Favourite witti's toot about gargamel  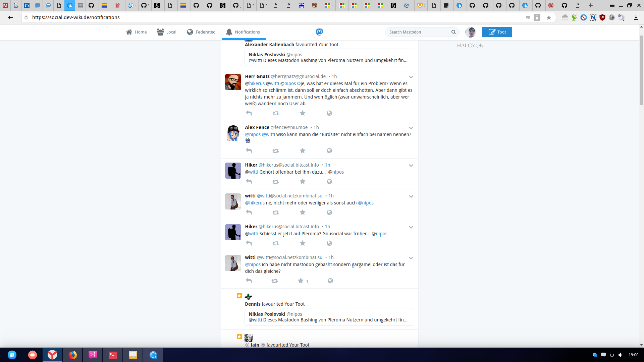tap(301, 281)
